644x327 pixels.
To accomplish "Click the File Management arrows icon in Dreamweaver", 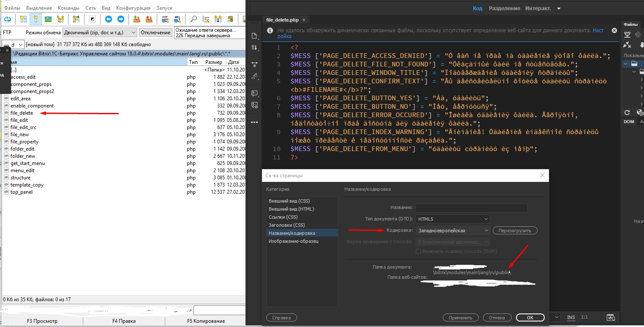I will tap(254, 48).
